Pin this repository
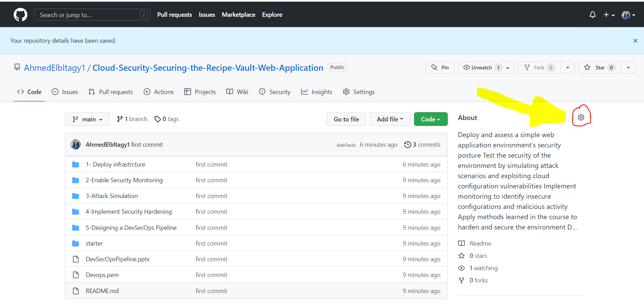The width and height of the screenshot is (644, 304). tap(440, 67)
